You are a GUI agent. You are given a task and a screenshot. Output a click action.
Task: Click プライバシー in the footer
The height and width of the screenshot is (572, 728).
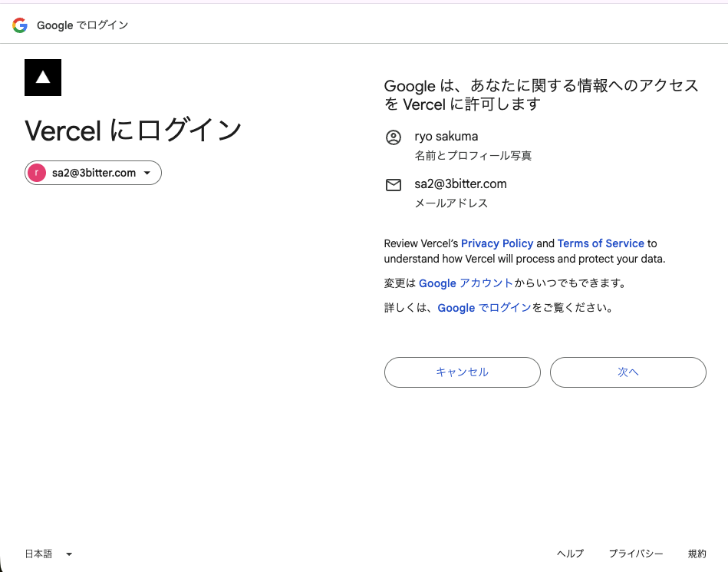[637, 554]
